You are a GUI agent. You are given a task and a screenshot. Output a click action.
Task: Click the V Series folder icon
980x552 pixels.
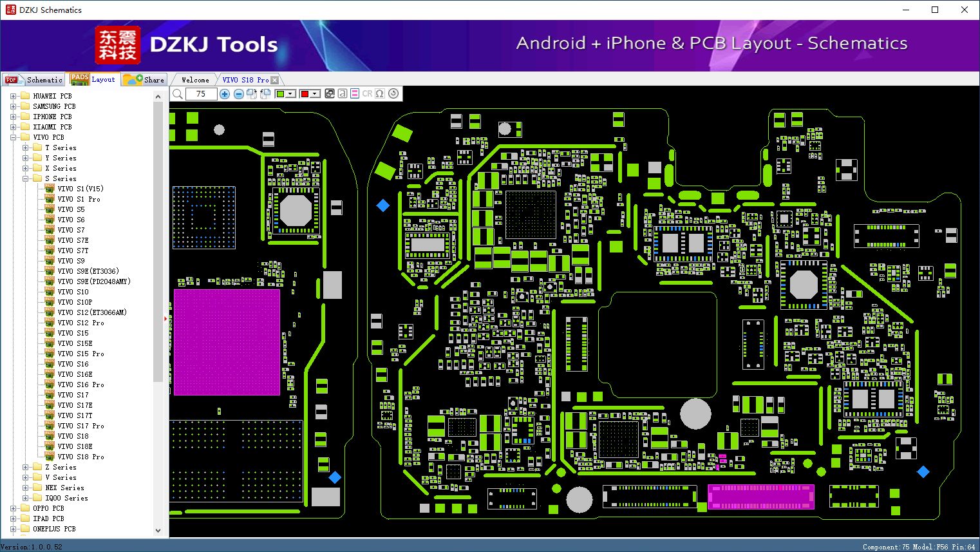click(37, 477)
